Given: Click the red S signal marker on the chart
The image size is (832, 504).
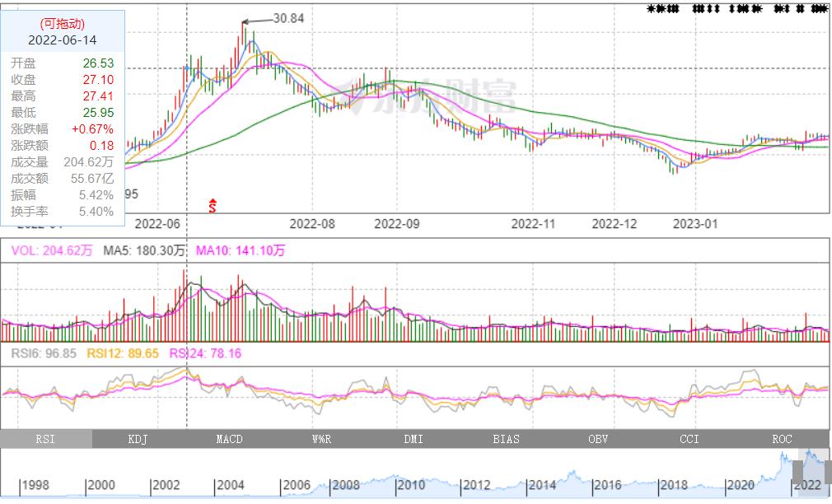Looking at the screenshot, I should pyautogui.click(x=213, y=206).
